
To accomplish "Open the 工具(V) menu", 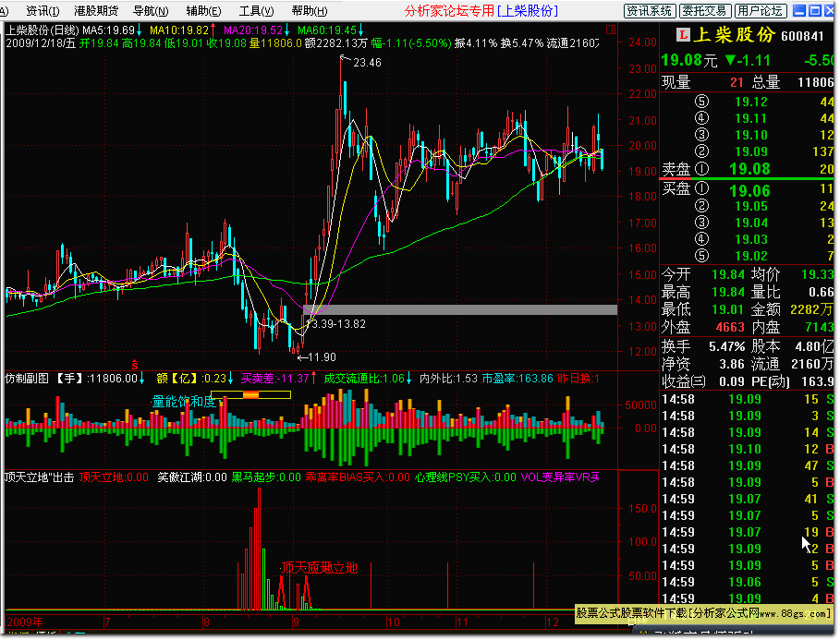I will tap(256, 11).
